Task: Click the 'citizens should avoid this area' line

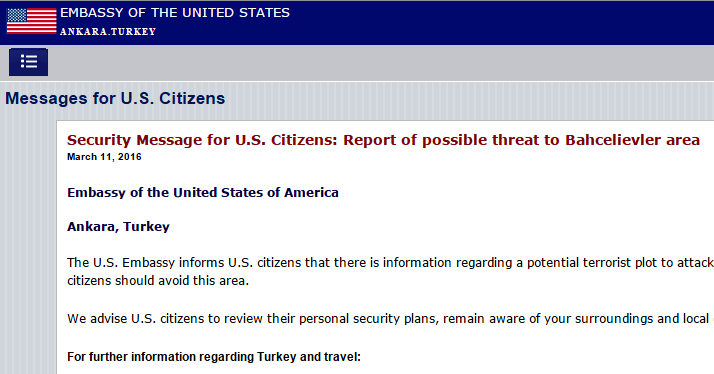Action: pos(158,281)
